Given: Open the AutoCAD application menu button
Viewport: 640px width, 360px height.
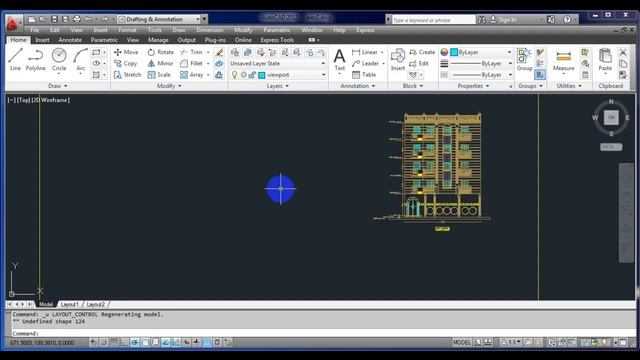Looking at the screenshot, I should click(12, 24).
